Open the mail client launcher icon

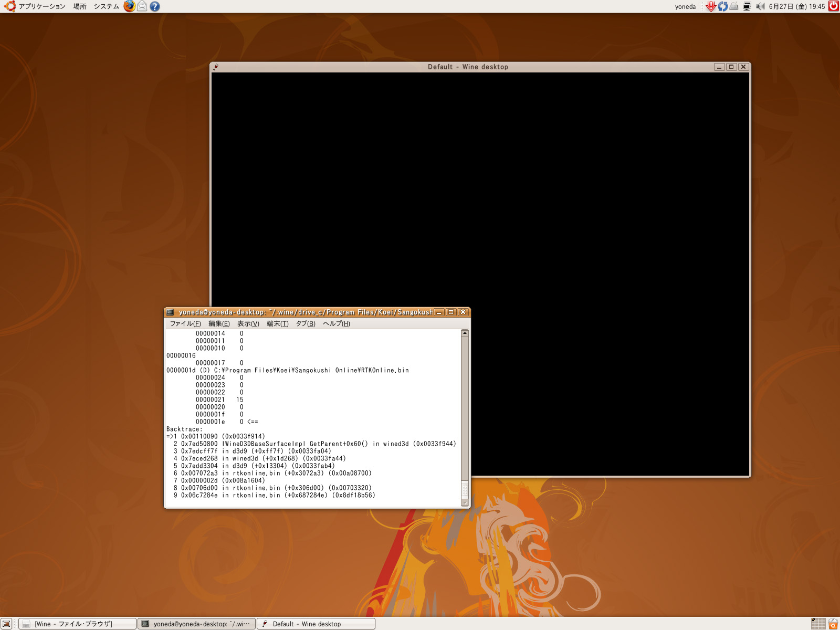[142, 6]
